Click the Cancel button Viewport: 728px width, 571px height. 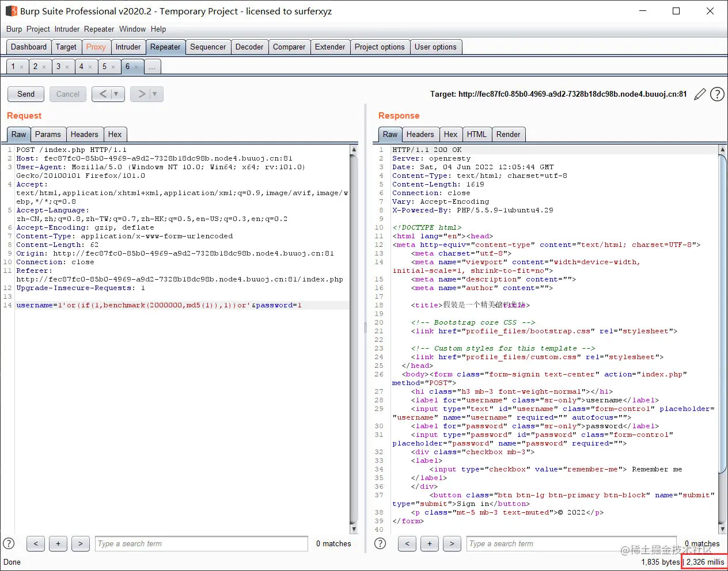[x=68, y=94]
